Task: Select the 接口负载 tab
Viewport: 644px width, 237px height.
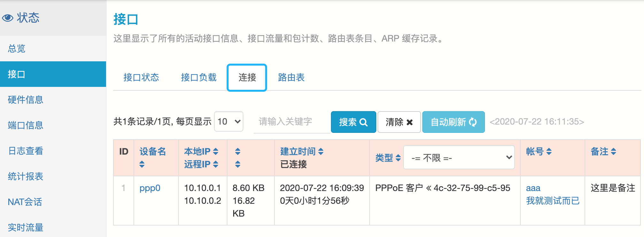Action: 199,78
